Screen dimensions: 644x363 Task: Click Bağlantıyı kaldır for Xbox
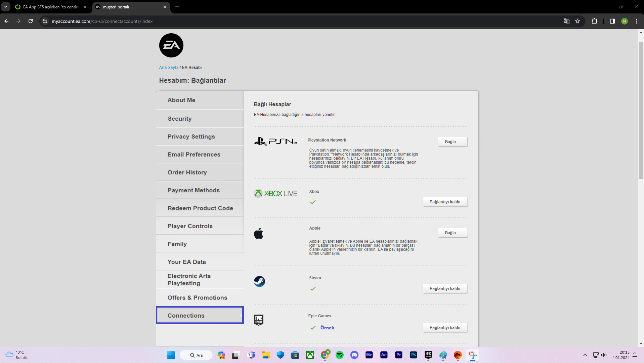pos(445,202)
